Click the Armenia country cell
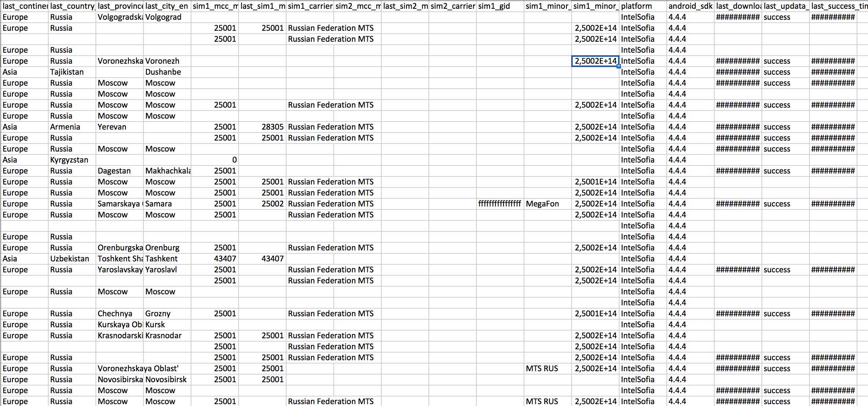Screen dimensions: 868x406 [72, 127]
